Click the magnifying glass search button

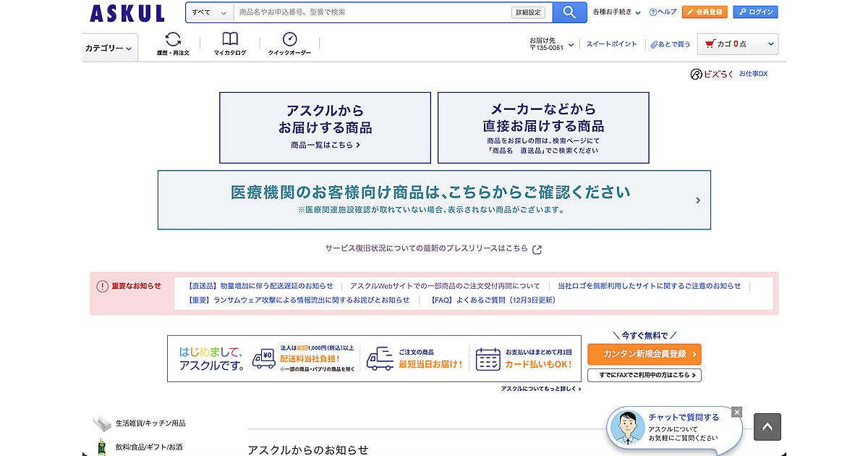click(x=569, y=12)
